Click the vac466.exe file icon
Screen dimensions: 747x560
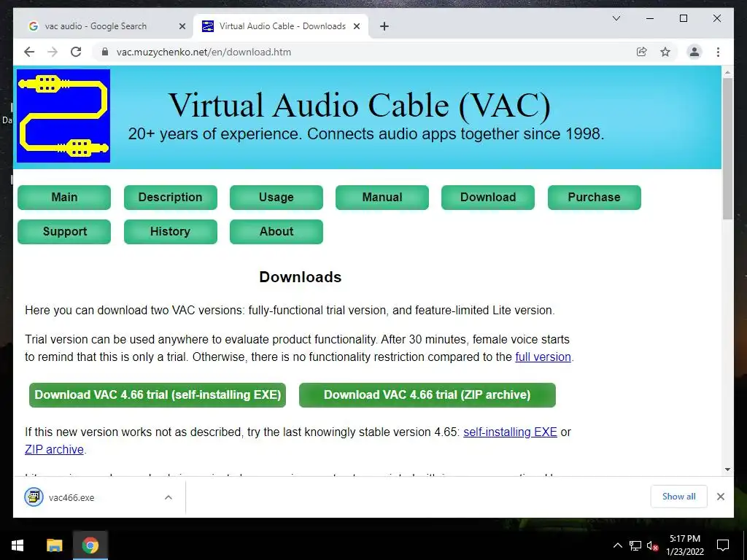point(34,497)
